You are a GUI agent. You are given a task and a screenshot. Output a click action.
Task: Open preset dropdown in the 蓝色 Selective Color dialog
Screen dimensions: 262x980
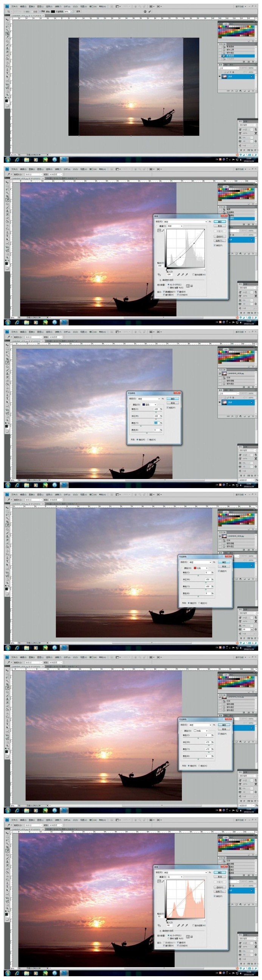click(149, 399)
